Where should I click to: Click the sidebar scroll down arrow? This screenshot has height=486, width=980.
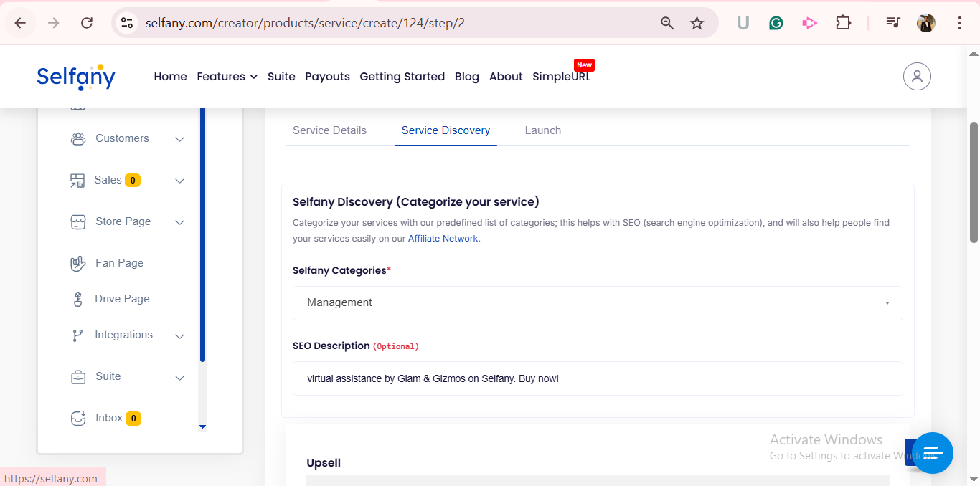tap(202, 427)
